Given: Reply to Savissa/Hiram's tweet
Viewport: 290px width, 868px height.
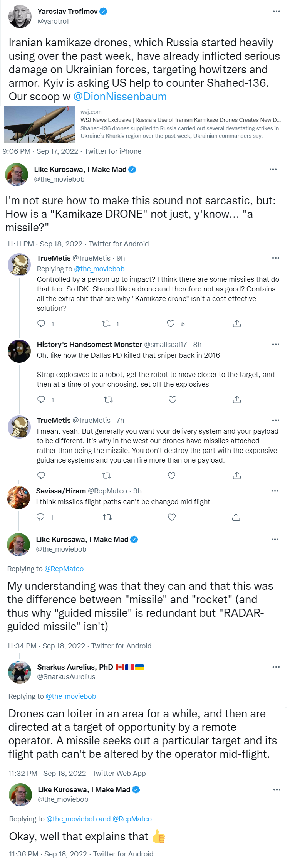Looking at the screenshot, I should coord(40,517).
